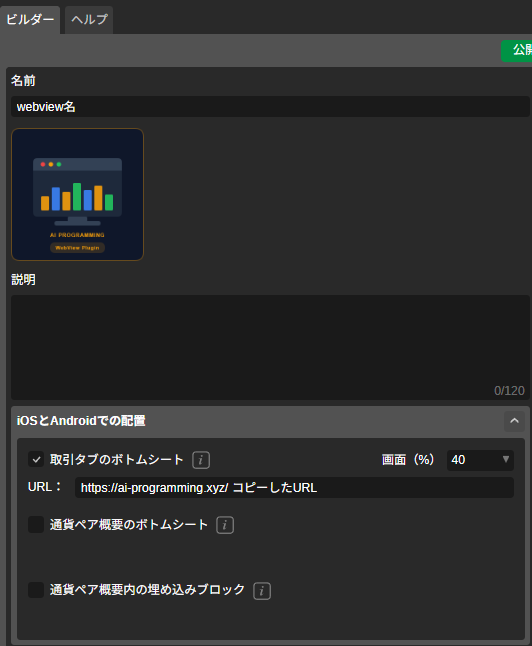Uncheck 取引タブのボトムシート checkbox
This screenshot has height=646, width=532.
tap(36, 459)
